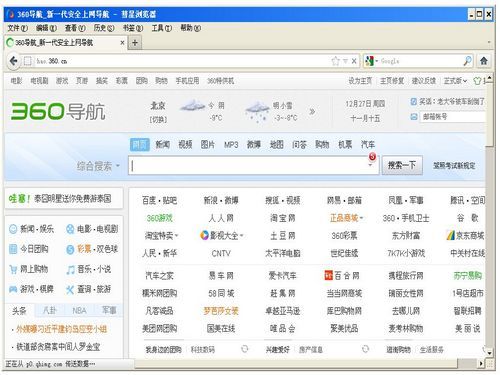This screenshot has width=500, height=375.
Task: Click the horizontal scrollbar right arrow
Action: [481, 363]
